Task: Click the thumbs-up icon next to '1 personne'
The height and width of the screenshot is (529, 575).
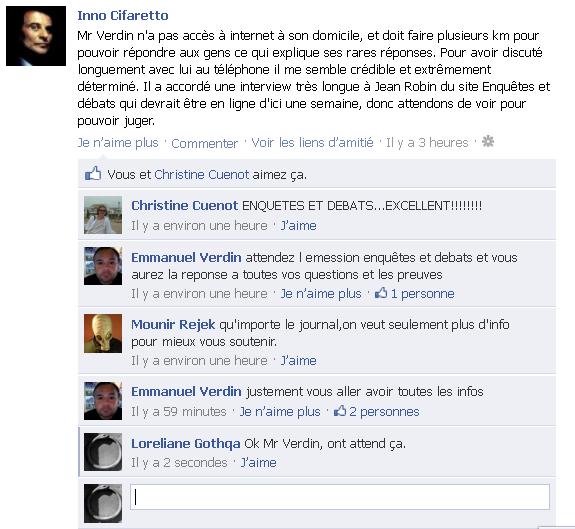Action: pyautogui.click(x=381, y=293)
